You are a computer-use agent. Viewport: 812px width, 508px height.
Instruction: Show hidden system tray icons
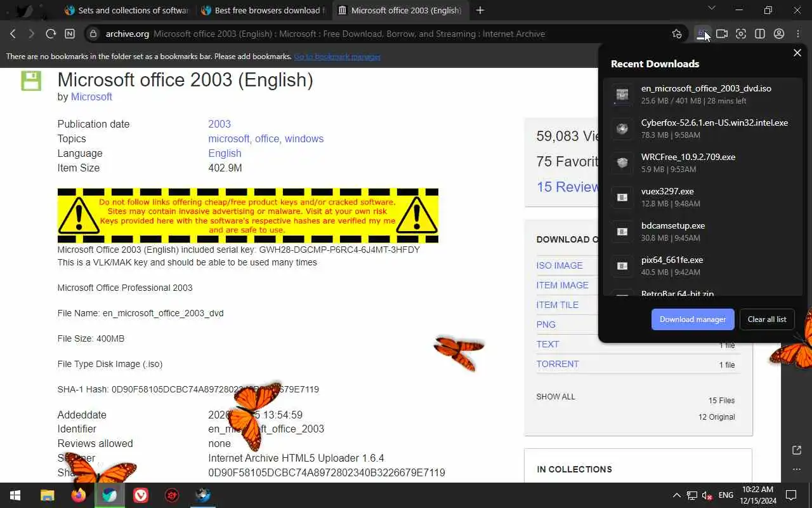point(676,495)
